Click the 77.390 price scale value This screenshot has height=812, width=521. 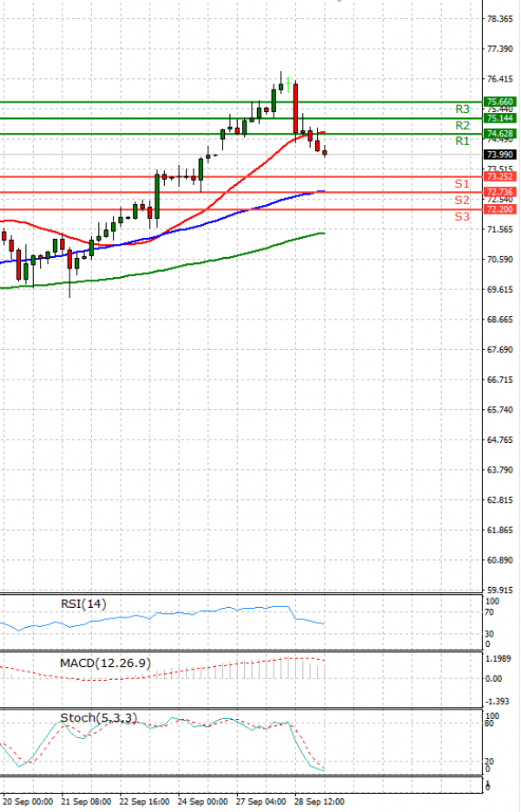click(x=500, y=49)
